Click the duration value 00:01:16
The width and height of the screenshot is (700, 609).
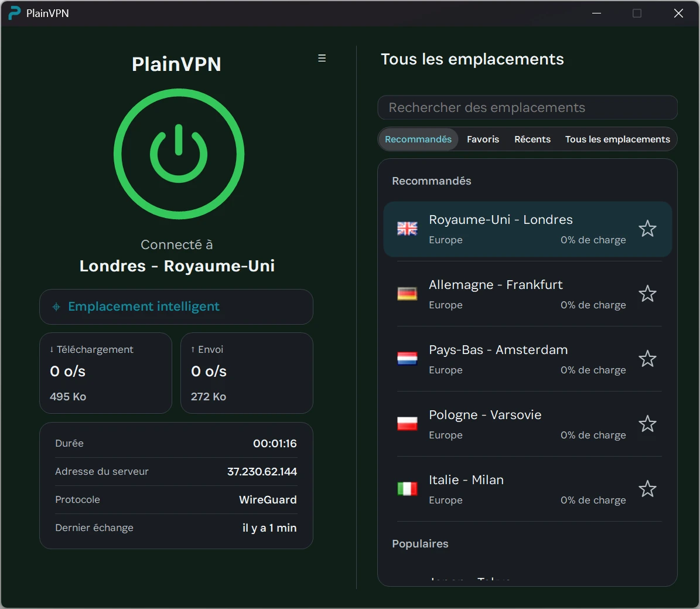click(275, 443)
